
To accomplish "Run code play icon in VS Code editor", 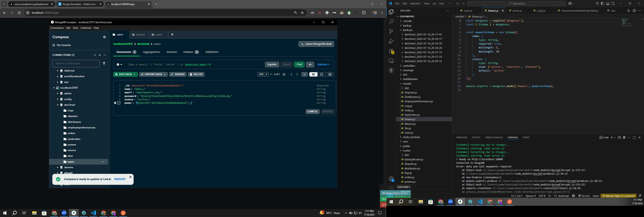I will [629, 11].
